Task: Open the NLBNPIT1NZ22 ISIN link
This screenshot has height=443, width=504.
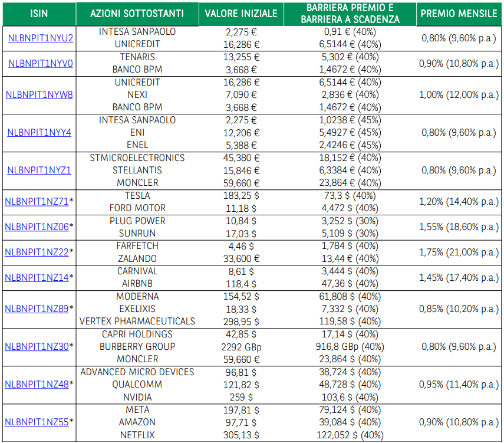Action: [37, 252]
